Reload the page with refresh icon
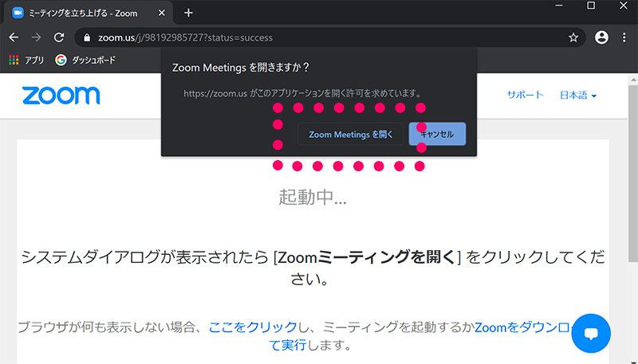The height and width of the screenshot is (364, 638). [59, 37]
